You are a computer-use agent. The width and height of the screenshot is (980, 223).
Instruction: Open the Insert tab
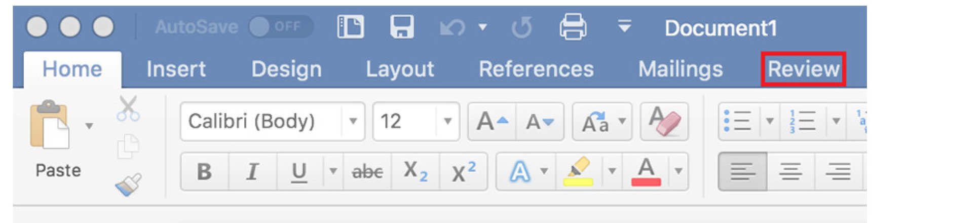pos(176,69)
